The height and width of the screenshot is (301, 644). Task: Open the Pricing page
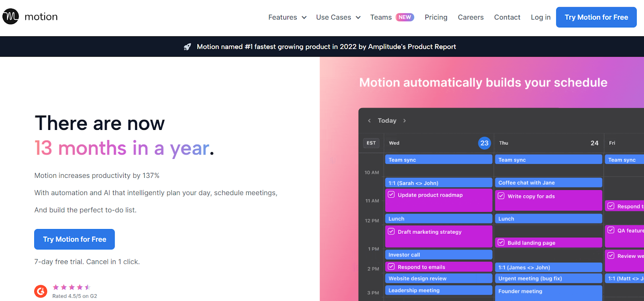pos(436,17)
